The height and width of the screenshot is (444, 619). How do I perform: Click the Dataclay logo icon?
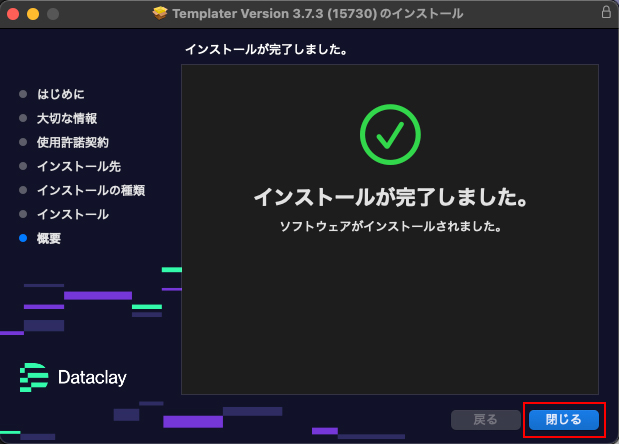[x=34, y=376]
